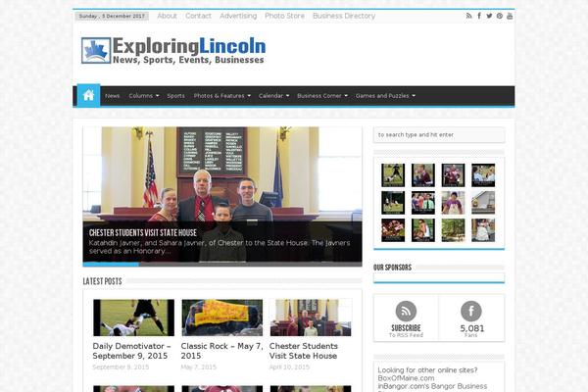This screenshot has height=392, width=588.
Task: Click the September 9, 2015 post date
Action: point(121,367)
